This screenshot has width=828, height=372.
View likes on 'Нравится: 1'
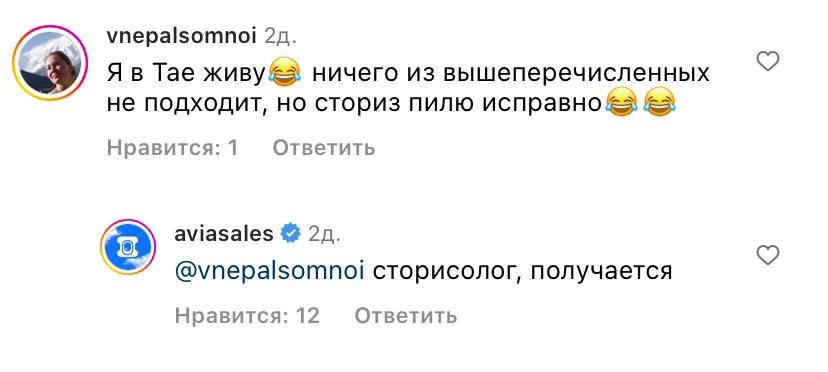(x=172, y=147)
